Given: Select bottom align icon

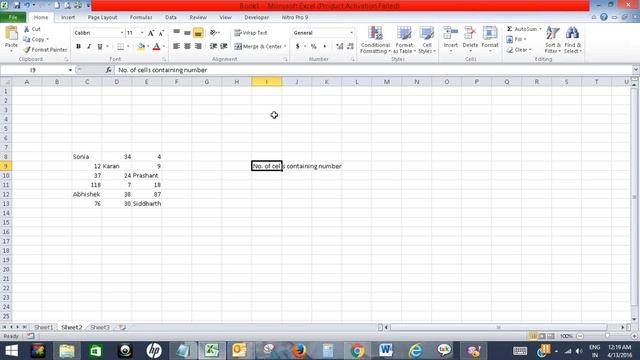Looking at the screenshot, I should 198,33.
